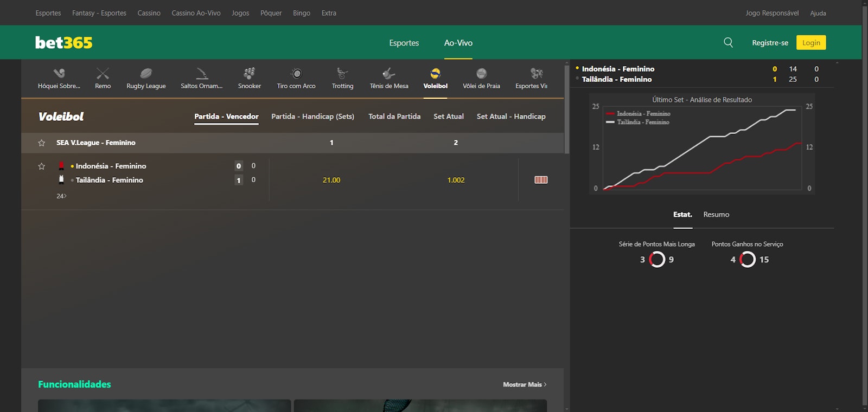Switch to Set Atual market tab
The height and width of the screenshot is (412, 868).
pyautogui.click(x=448, y=117)
